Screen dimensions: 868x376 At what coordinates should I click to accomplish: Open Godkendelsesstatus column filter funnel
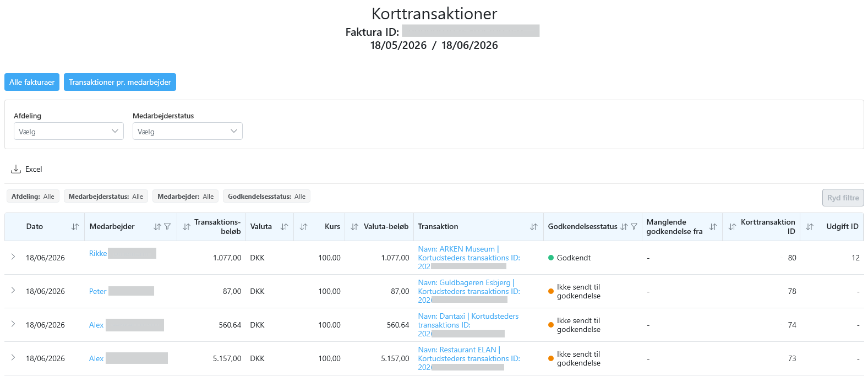coord(634,227)
